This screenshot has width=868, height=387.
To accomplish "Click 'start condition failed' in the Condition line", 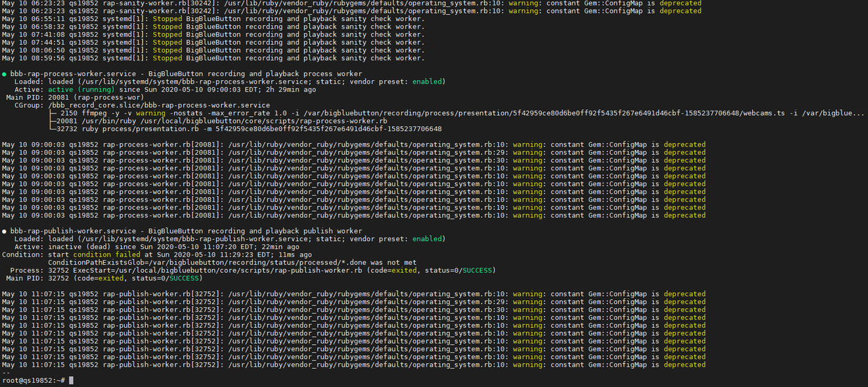I will tap(94, 255).
